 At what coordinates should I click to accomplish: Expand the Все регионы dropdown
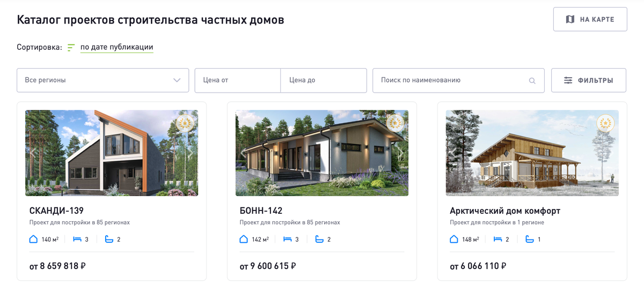103,80
